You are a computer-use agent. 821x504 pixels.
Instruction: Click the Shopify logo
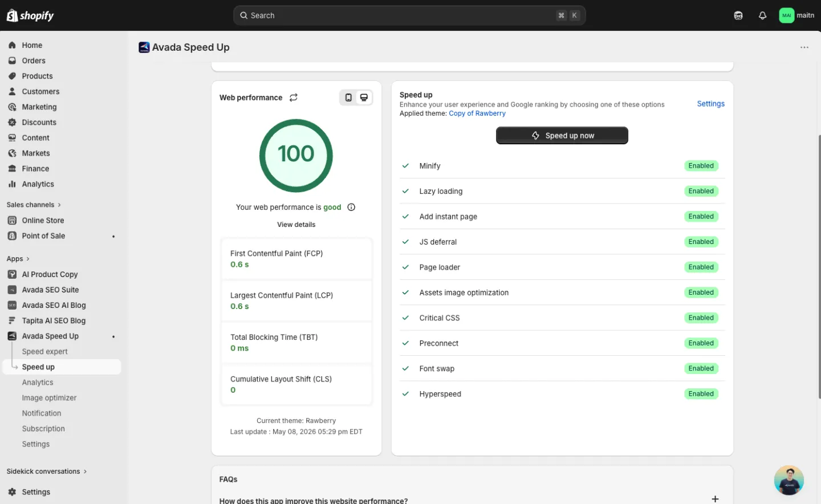pos(30,15)
